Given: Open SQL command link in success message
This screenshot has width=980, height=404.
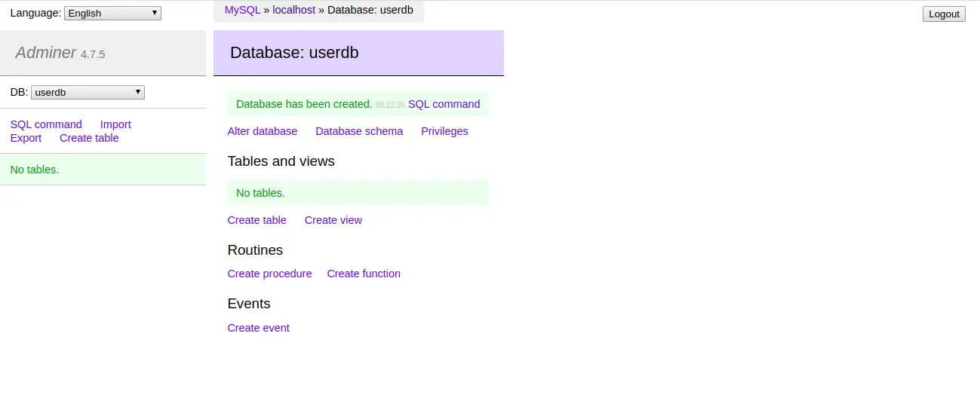Looking at the screenshot, I should click(x=444, y=104).
